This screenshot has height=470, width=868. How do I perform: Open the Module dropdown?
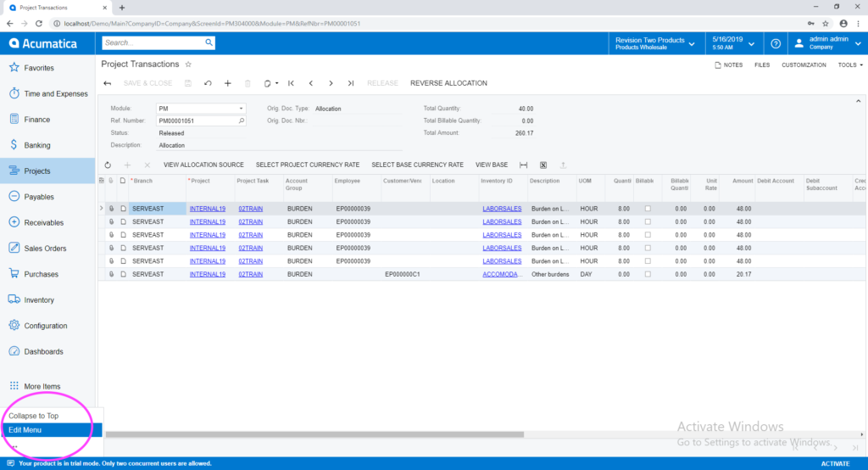pyautogui.click(x=242, y=109)
